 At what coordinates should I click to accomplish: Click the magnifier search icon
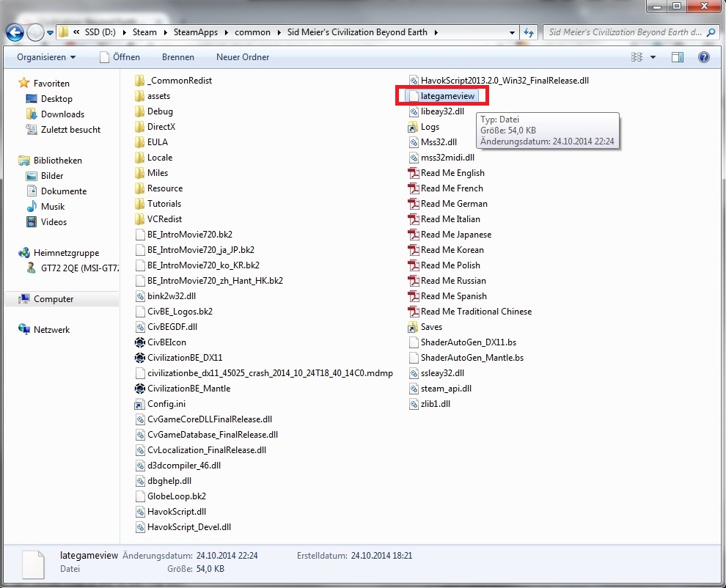[x=711, y=32]
